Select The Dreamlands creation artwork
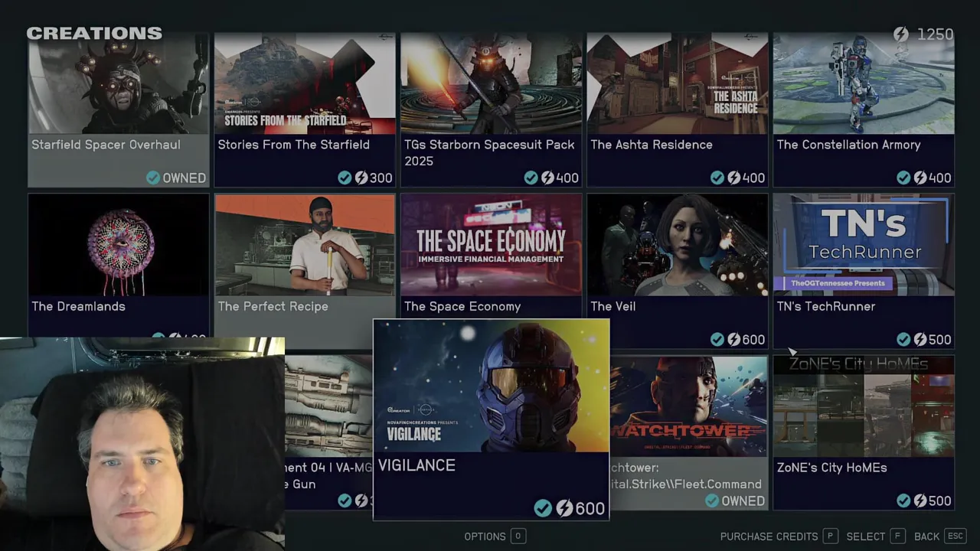This screenshot has width=980, height=551. coord(119,245)
